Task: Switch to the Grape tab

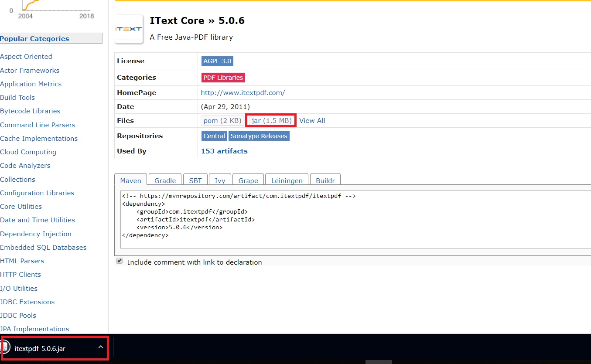Action: [x=248, y=180]
